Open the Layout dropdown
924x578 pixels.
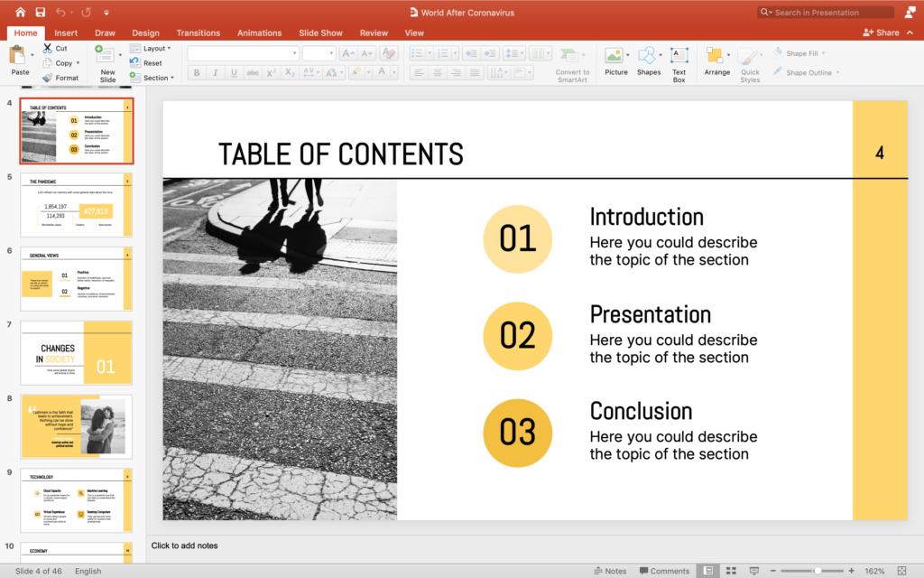tap(154, 48)
